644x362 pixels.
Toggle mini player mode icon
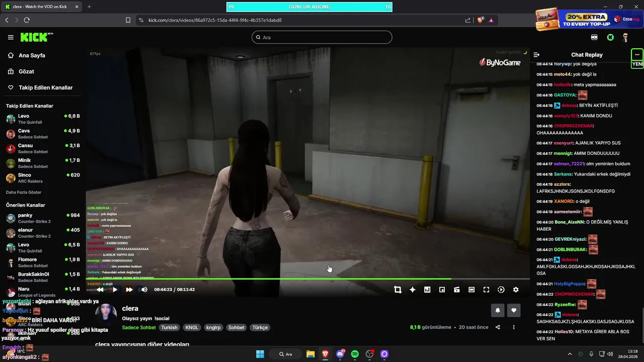point(457,290)
